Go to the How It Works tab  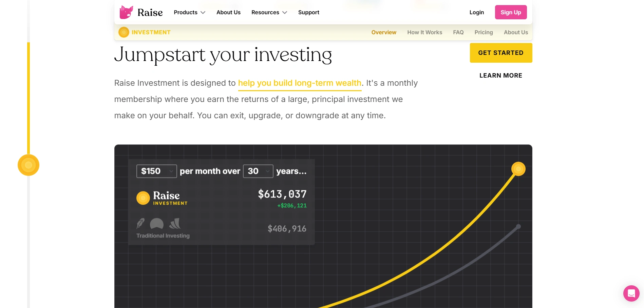pos(424,32)
